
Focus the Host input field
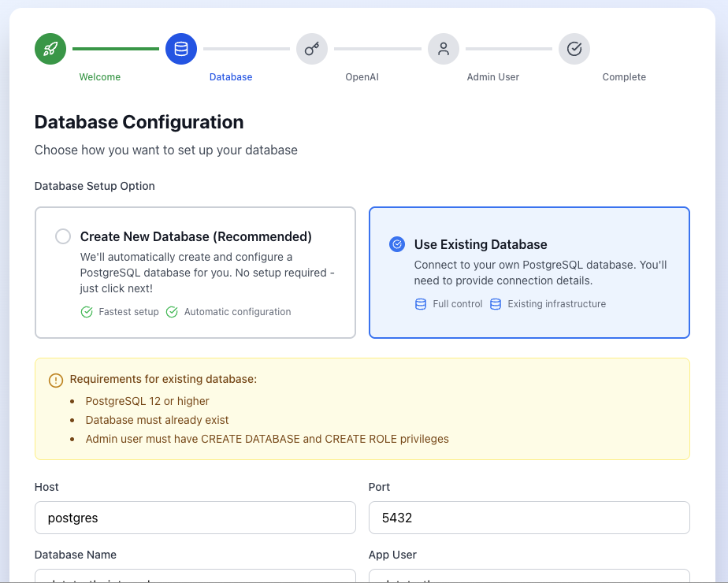[195, 518]
